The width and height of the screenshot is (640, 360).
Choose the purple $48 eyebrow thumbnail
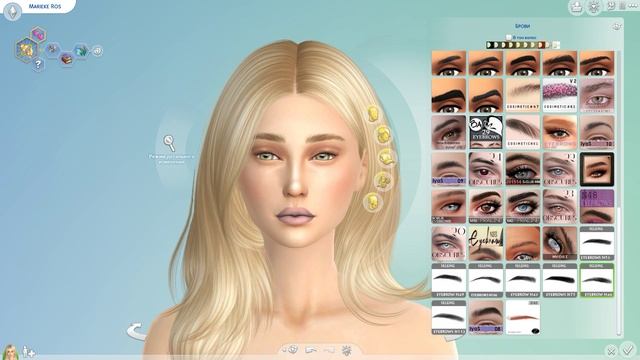[x=597, y=207]
